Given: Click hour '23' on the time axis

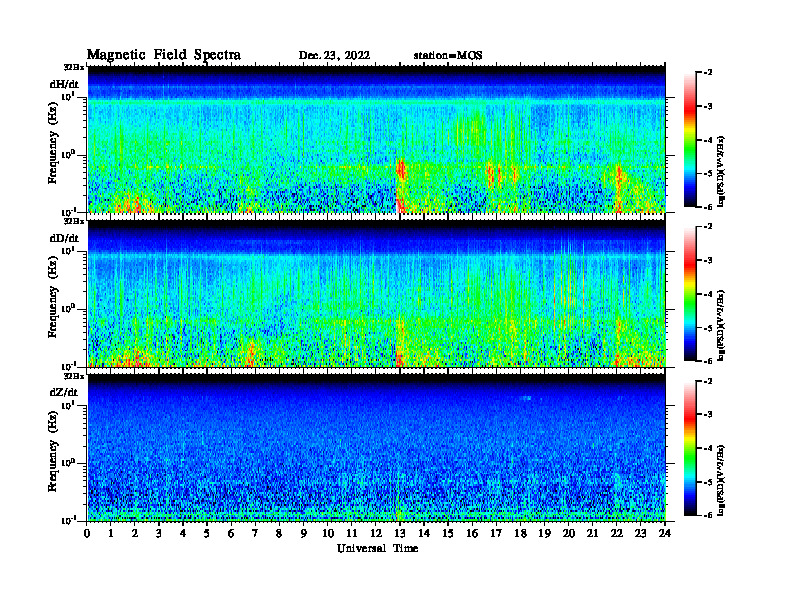Looking at the screenshot, I should pos(641,533).
